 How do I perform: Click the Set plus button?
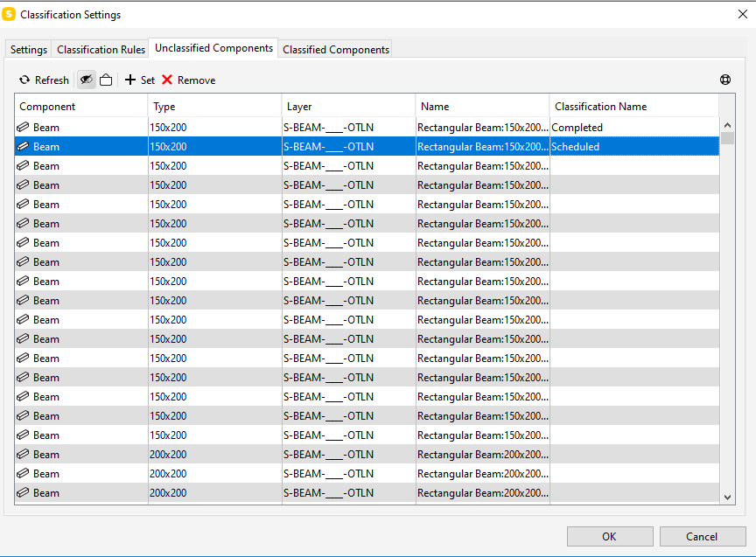click(140, 80)
